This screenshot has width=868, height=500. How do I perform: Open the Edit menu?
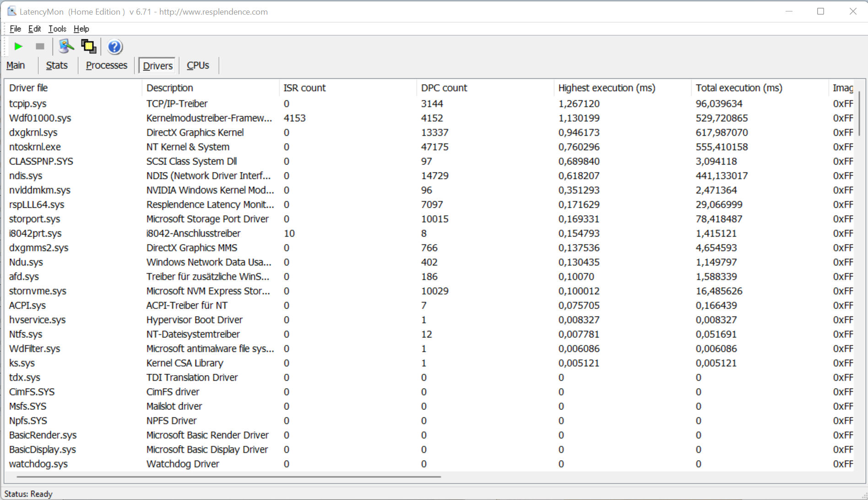point(34,29)
